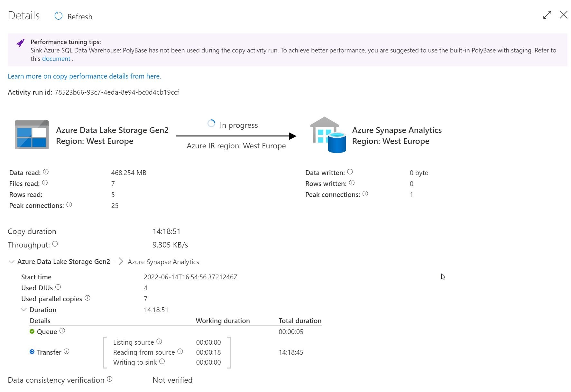
Task: Show info for Used parallel copies
Action: pos(87,298)
